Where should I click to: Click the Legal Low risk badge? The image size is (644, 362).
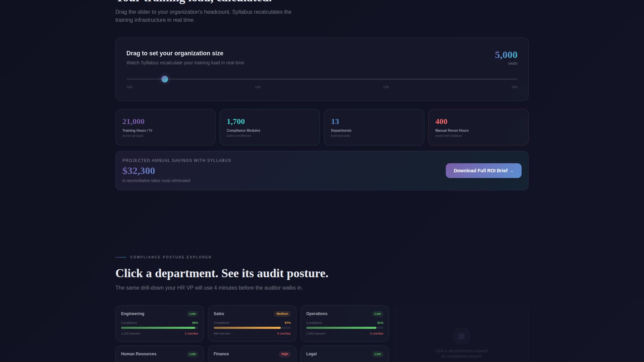(378, 354)
